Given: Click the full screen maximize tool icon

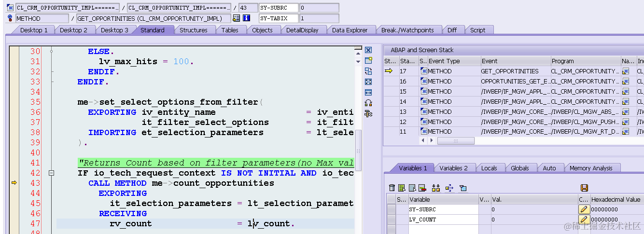Looking at the screenshot, I should [x=368, y=82].
